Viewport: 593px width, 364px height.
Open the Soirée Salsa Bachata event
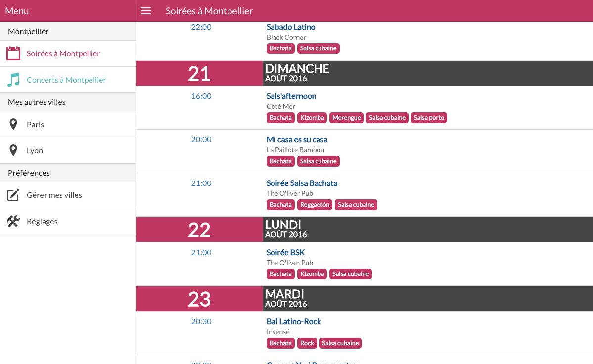click(x=302, y=183)
